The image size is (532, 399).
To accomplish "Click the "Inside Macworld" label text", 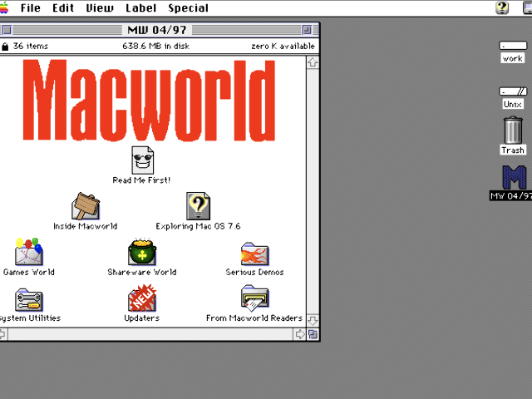I will (x=86, y=226).
